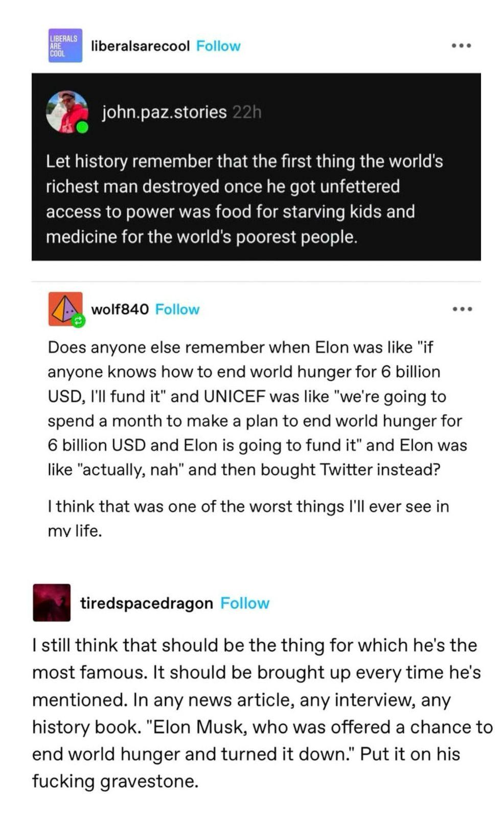Click the john.paz.stories username

[x=164, y=112]
